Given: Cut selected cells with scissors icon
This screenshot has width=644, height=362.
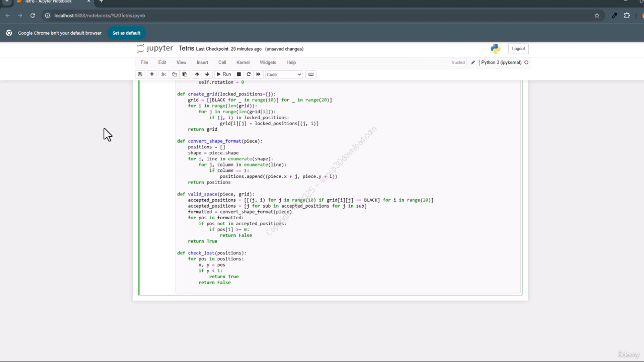Looking at the screenshot, I should (164, 74).
